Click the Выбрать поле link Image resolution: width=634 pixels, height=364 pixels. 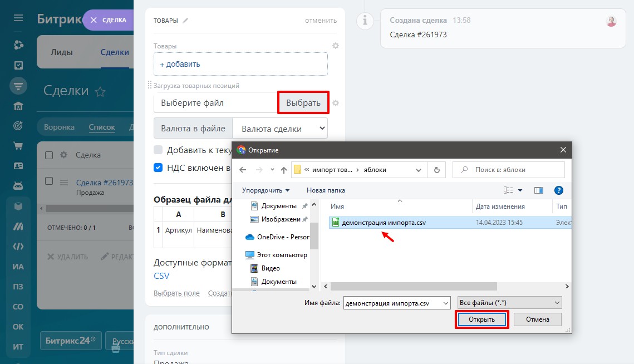(176, 293)
